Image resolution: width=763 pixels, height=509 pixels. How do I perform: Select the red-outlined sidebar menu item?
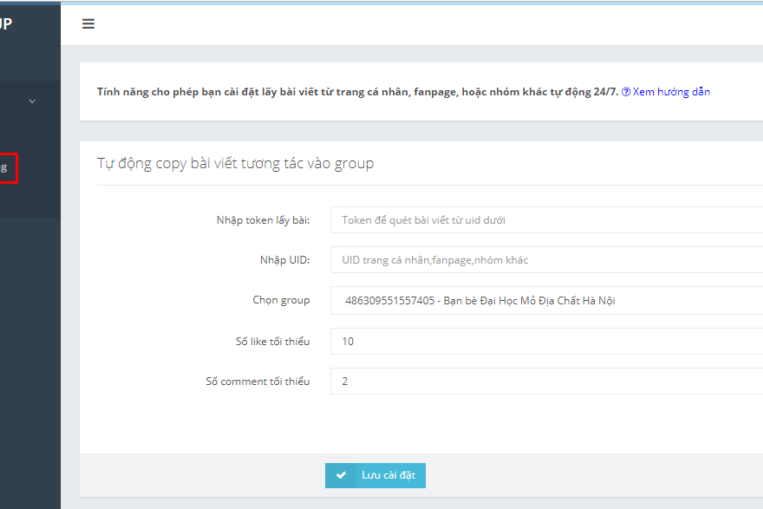[8, 168]
